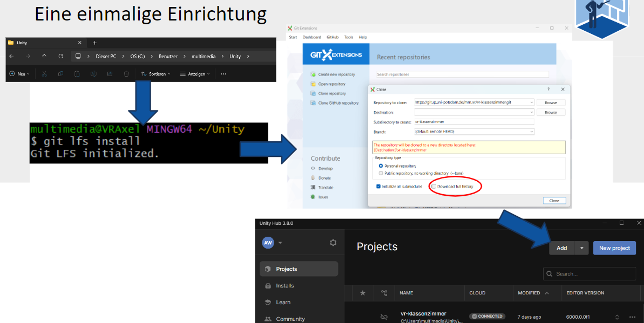Select Public repository bare radio option
The width and height of the screenshot is (644, 323).
381,173
